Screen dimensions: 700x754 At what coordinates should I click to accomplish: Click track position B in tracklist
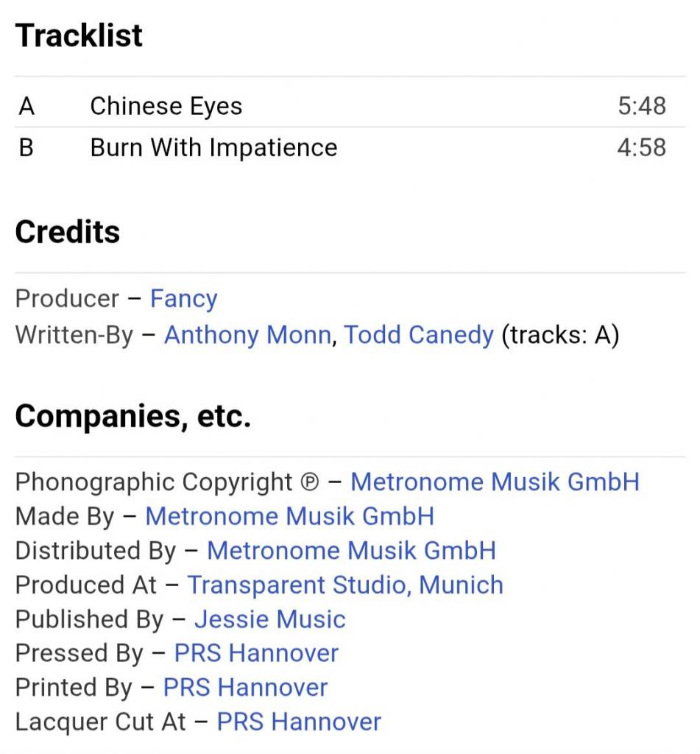(26, 147)
